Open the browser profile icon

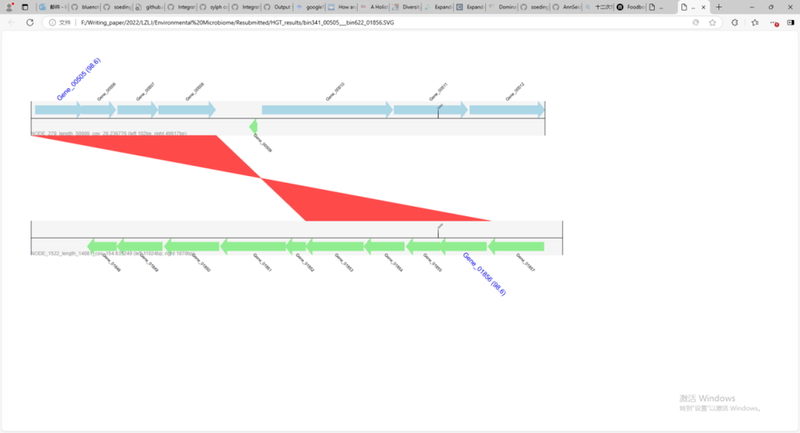click(x=10, y=6)
